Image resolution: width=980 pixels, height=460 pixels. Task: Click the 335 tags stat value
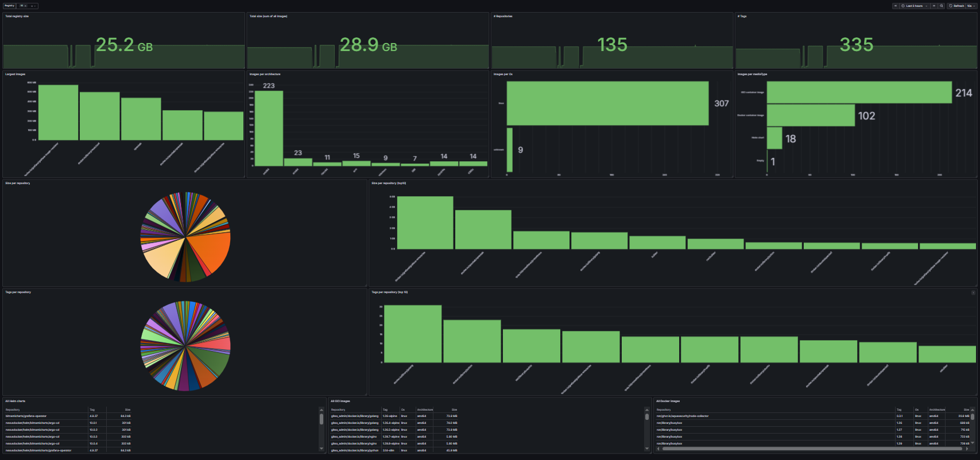[857, 45]
